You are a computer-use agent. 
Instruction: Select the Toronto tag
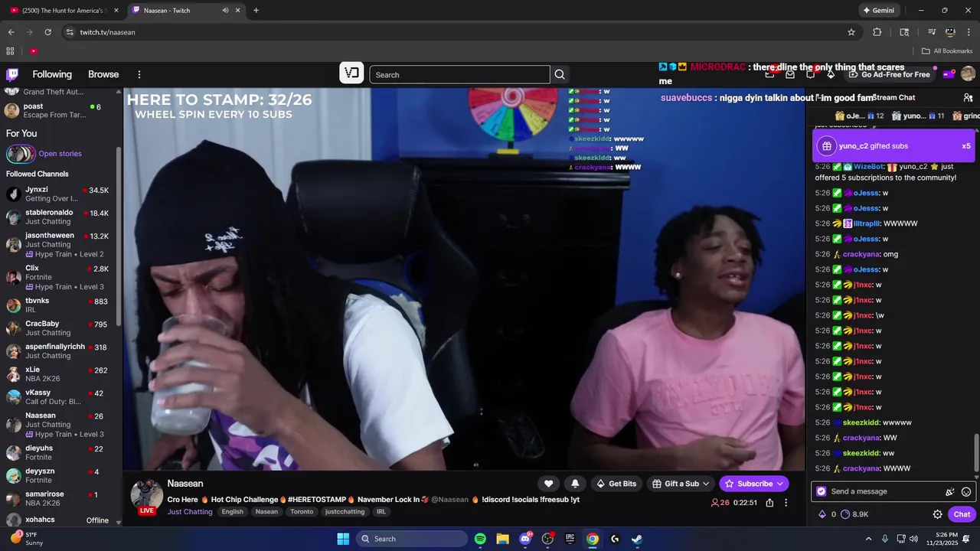pyautogui.click(x=302, y=512)
